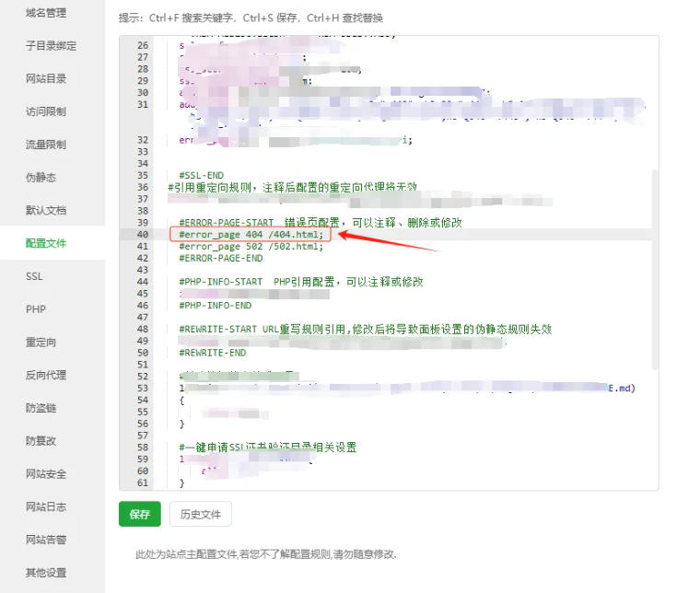Image resolution: width=700 pixels, height=593 pixels.
Task: Click the '#REWRITE-START' comment line
Action: (365, 330)
